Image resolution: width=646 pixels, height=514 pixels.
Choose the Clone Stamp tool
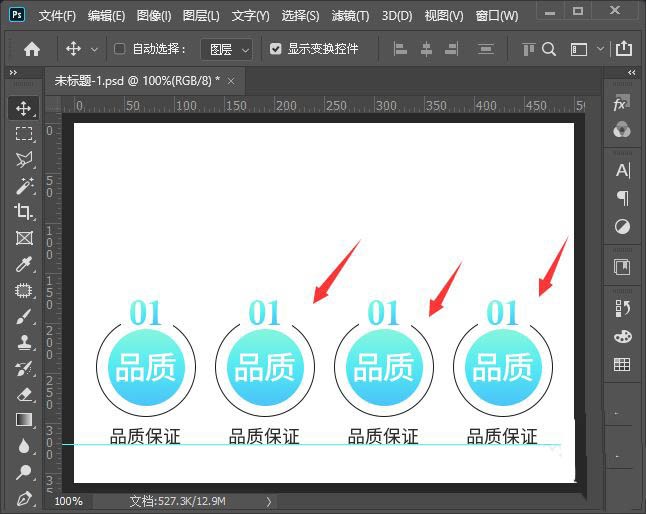24,342
